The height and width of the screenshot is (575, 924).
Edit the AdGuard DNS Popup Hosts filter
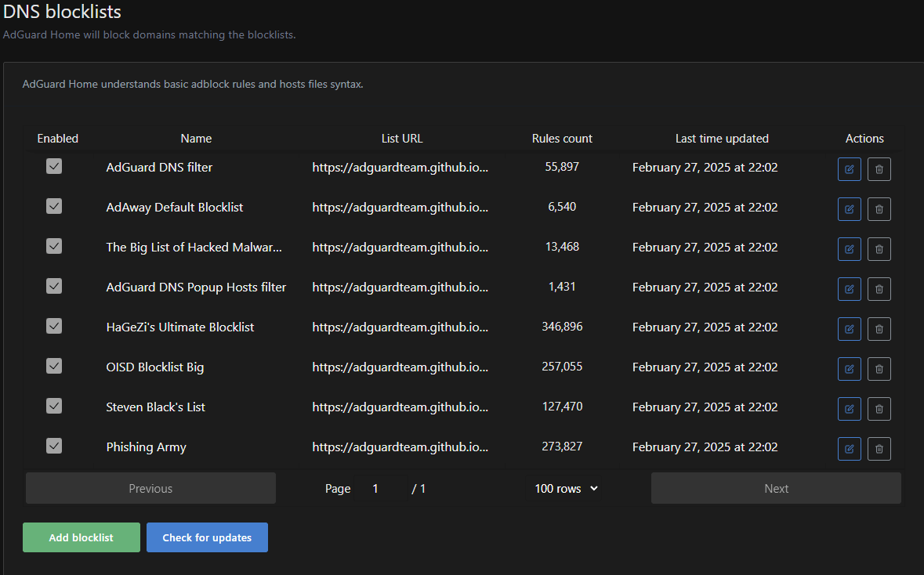point(850,289)
